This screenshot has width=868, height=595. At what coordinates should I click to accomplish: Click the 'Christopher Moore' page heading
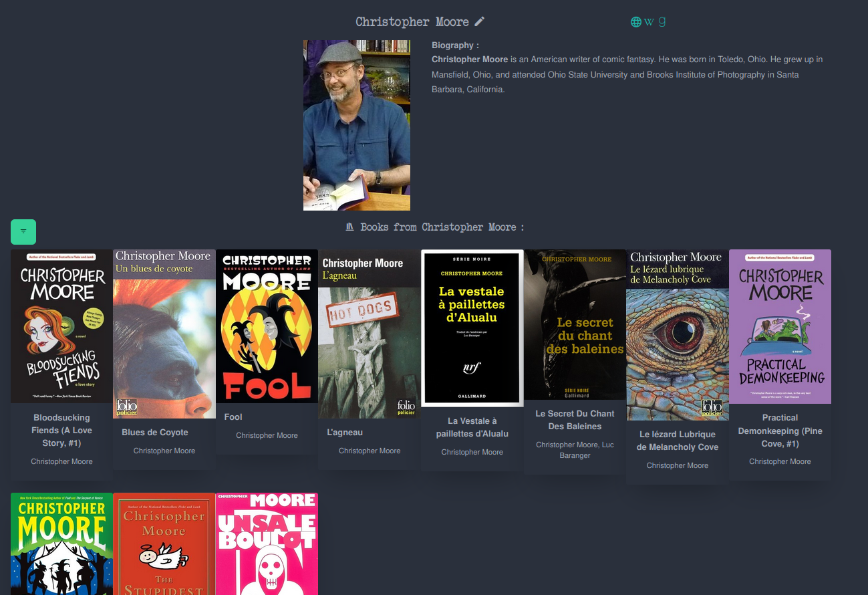click(x=412, y=22)
